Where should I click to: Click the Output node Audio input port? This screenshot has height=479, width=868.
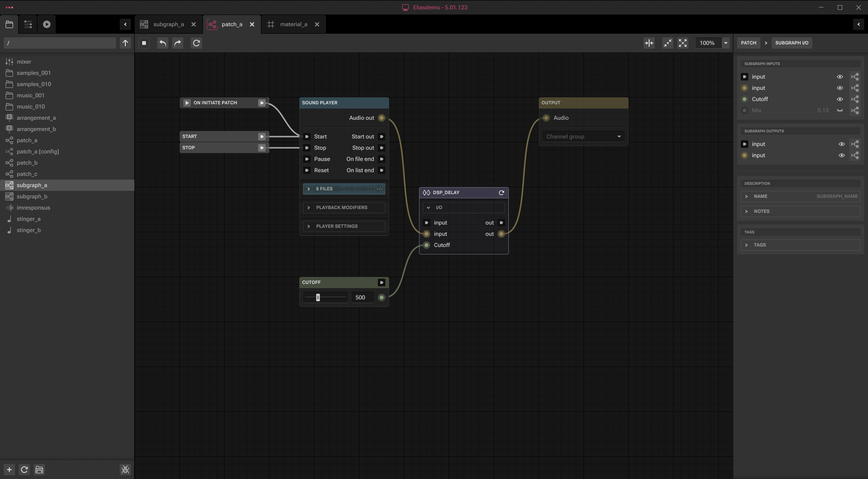tap(546, 118)
